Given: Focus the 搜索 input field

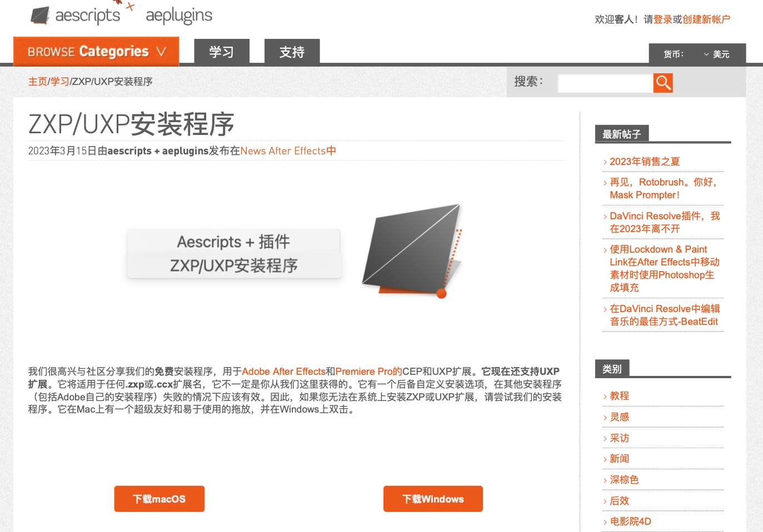Looking at the screenshot, I should (x=605, y=83).
